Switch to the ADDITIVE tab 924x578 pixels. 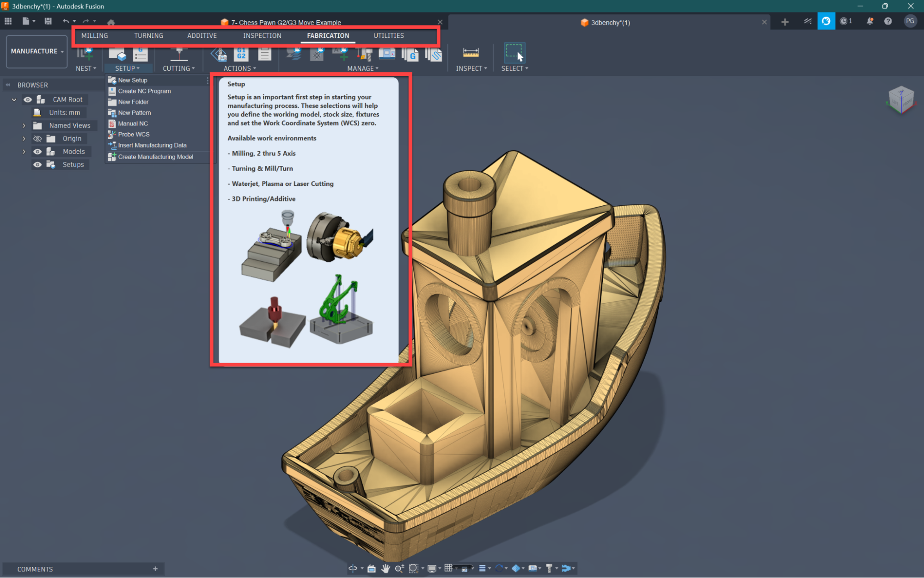(202, 36)
